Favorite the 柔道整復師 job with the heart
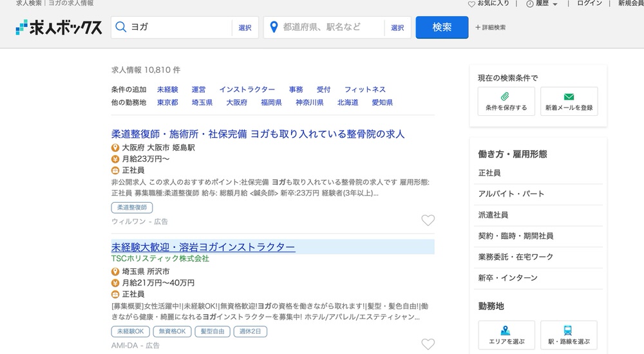The width and height of the screenshot is (644, 354). tap(428, 221)
